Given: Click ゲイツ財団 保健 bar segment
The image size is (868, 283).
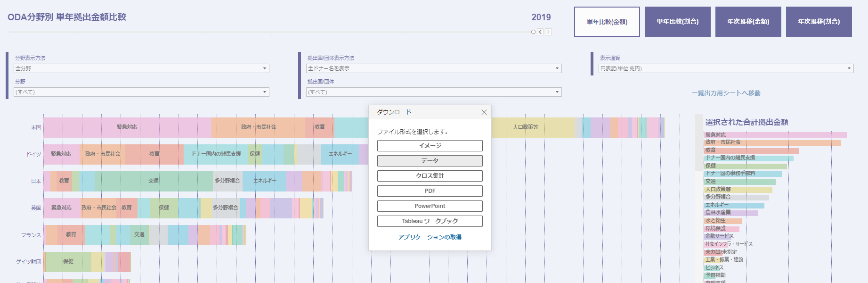Looking at the screenshot, I should pos(68,262).
